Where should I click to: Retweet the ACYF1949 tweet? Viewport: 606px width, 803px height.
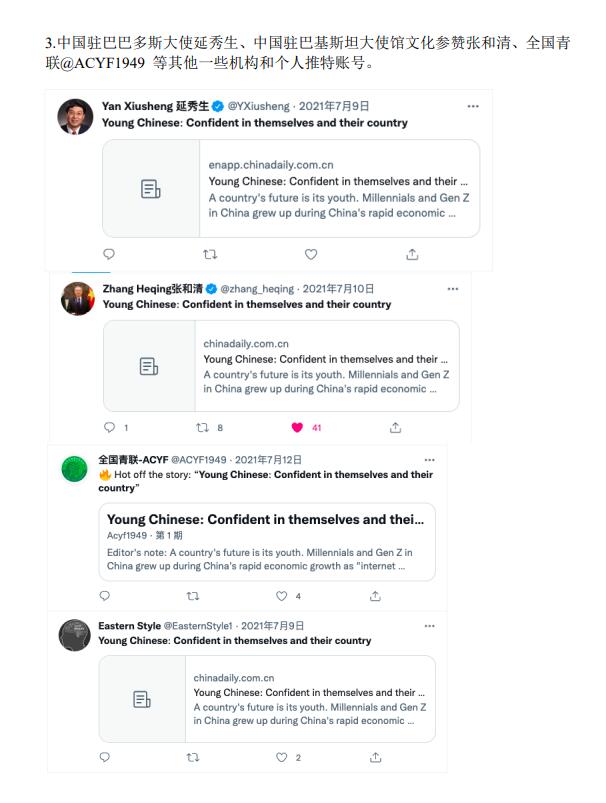[x=193, y=596]
